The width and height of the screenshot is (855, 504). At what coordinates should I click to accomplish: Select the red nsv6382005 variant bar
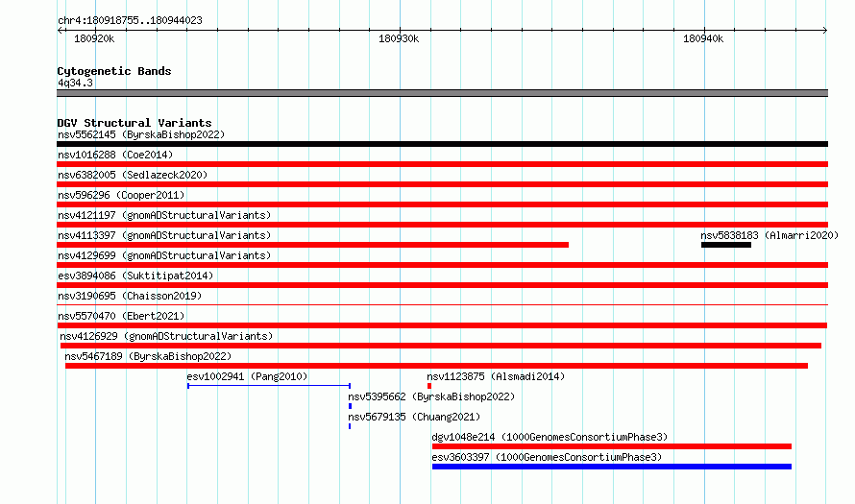coord(442,184)
